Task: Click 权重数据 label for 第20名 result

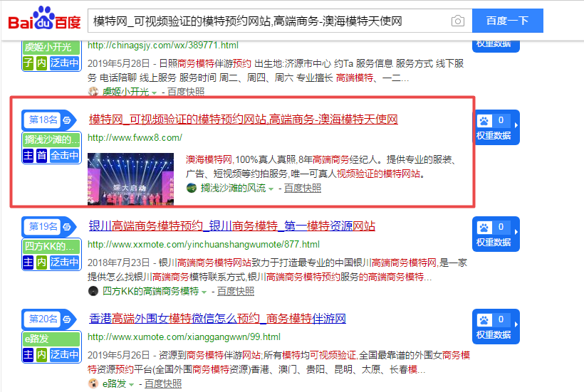Action: coord(494,335)
